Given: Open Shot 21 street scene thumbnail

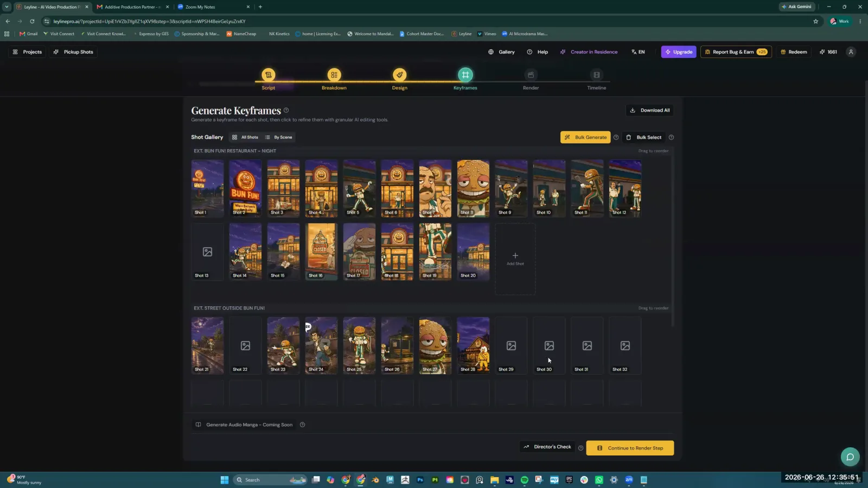Looking at the screenshot, I should pyautogui.click(x=207, y=345).
